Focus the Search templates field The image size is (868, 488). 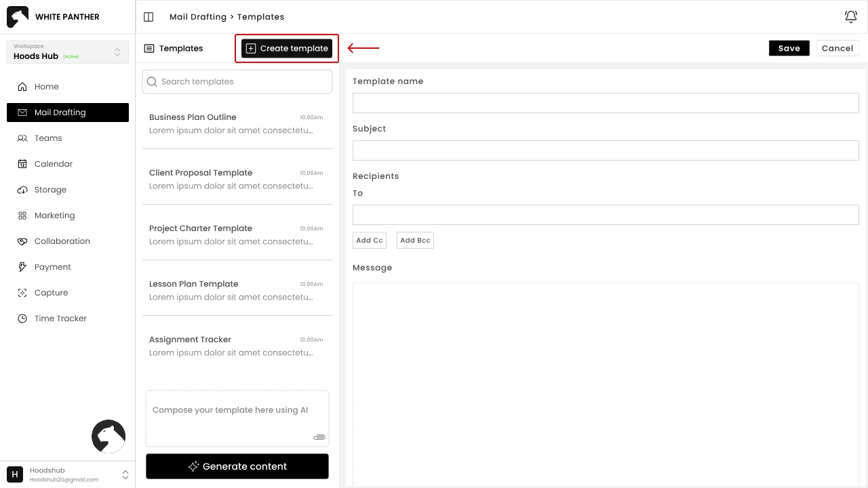[x=237, y=81]
